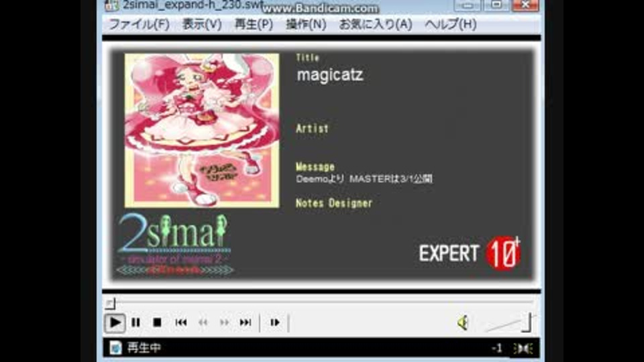The width and height of the screenshot is (644, 362).
Task: Click the Message text about Deemo
Action: pyautogui.click(x=364, y=179)
